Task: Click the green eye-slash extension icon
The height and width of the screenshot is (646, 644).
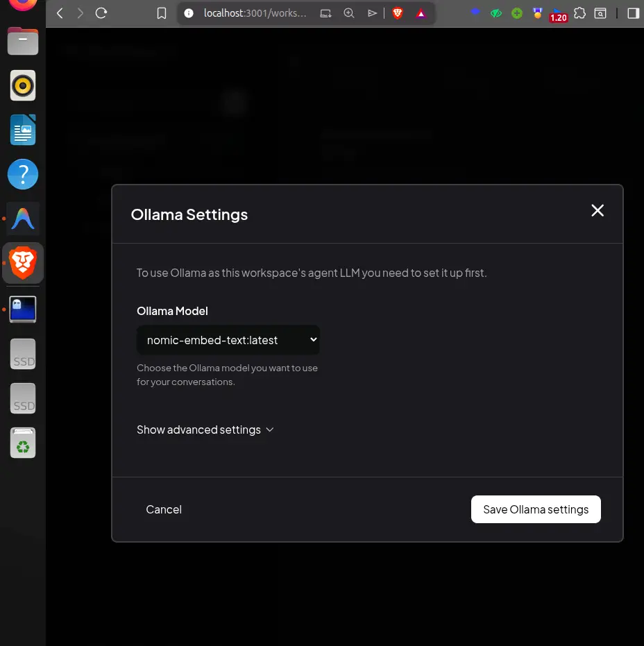Action: (496, 14)
